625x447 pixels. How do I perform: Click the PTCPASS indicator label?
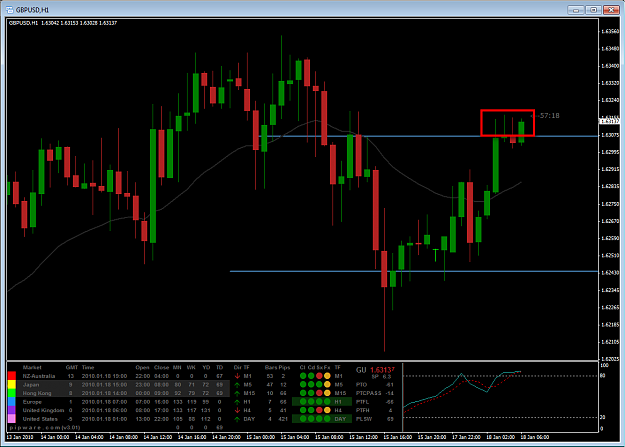tap(369, 393)
